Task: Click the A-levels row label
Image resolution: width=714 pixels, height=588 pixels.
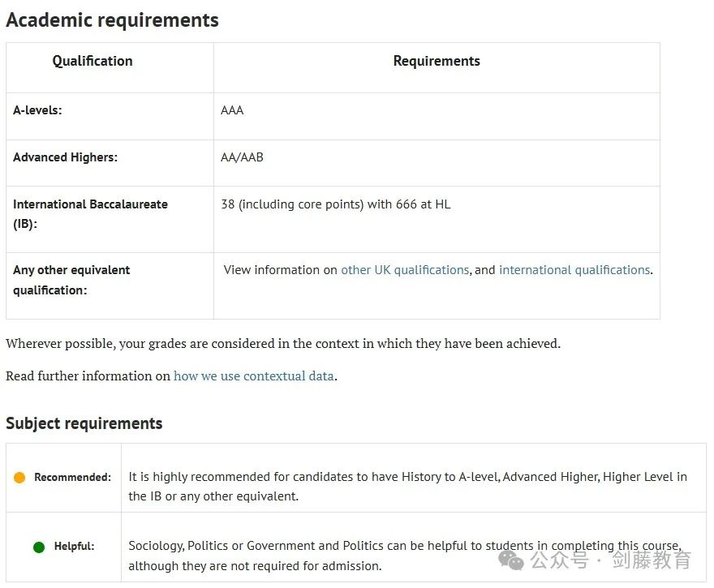Action: [37, 110]
